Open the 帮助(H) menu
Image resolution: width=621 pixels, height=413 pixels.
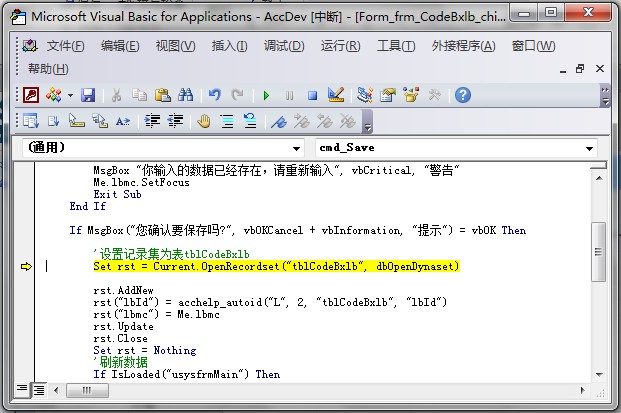48,69
